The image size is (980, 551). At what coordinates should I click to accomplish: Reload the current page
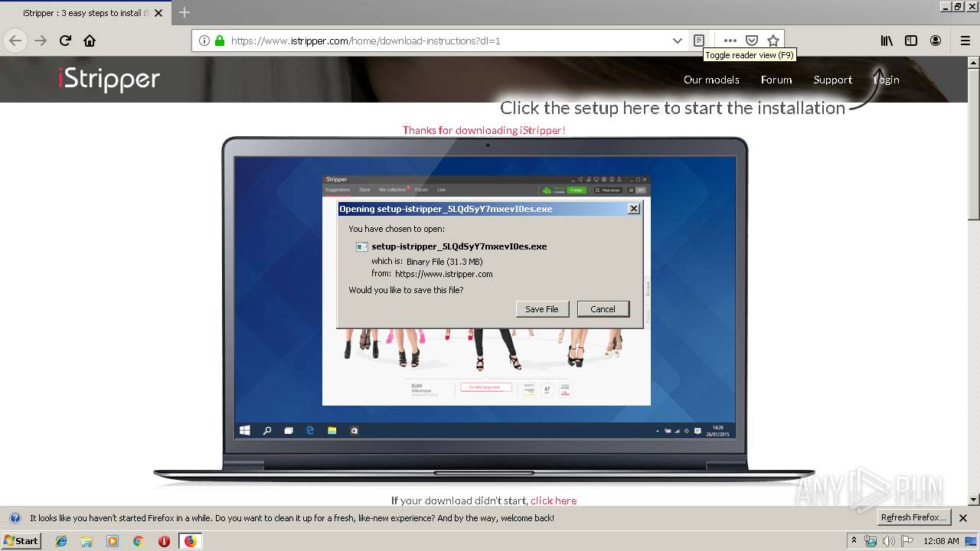point(65,41)
